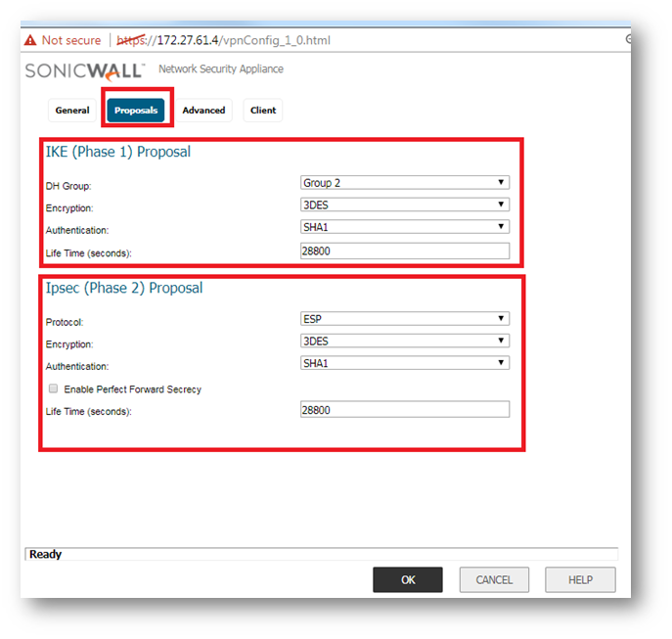Open the HELP button
The height and width of the screenshot is (639, 672).
(x=580, y=580)
